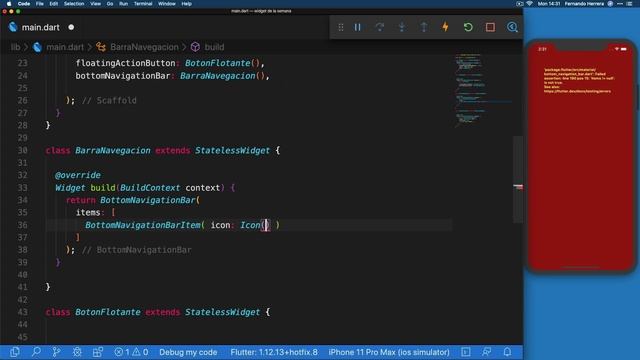Pause the debug session
This screenshot has height=360, width=640.
tap(358, 27)
